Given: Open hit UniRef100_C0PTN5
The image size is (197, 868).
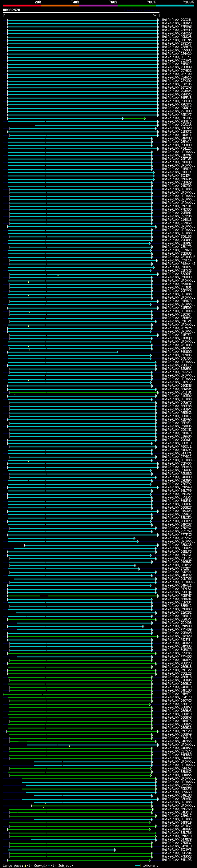Looking at the screenshot, I should [176, 40].
